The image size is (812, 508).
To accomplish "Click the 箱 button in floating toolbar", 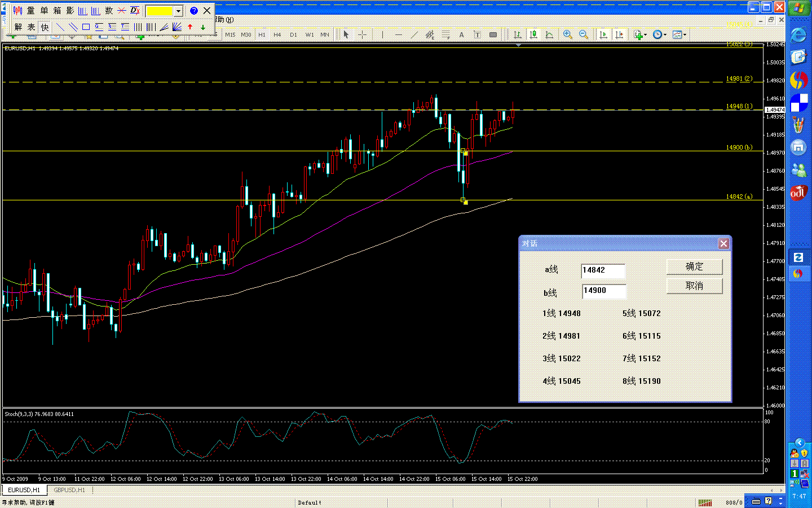I will (x=57, y=11).
